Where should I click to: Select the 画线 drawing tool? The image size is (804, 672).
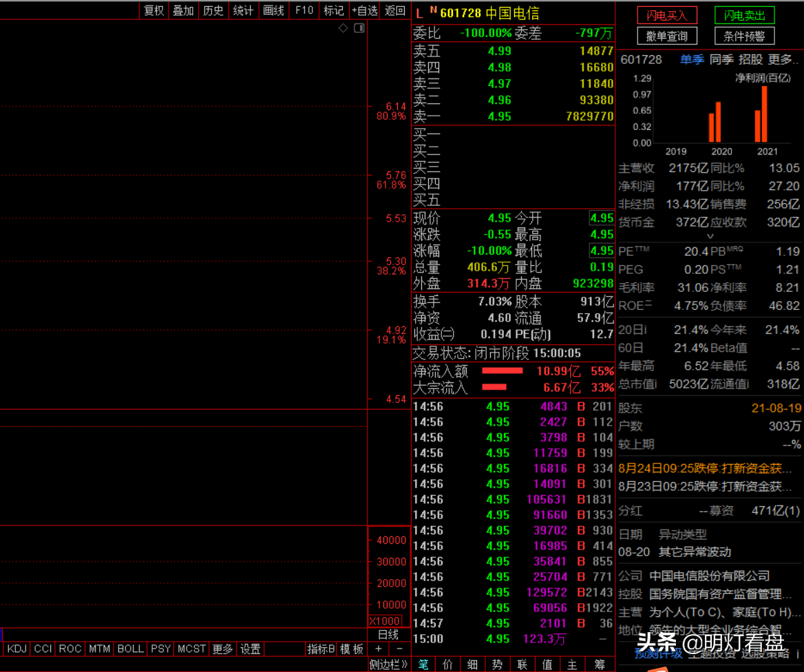pyautogui.click(x=273, y=10)
